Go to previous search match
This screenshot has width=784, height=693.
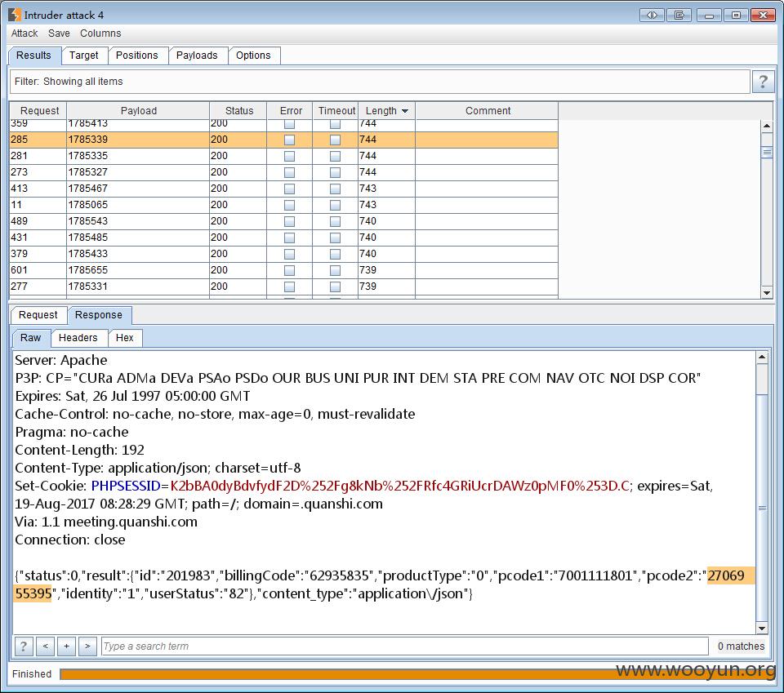pyautogui.click(x=45, y=646)
